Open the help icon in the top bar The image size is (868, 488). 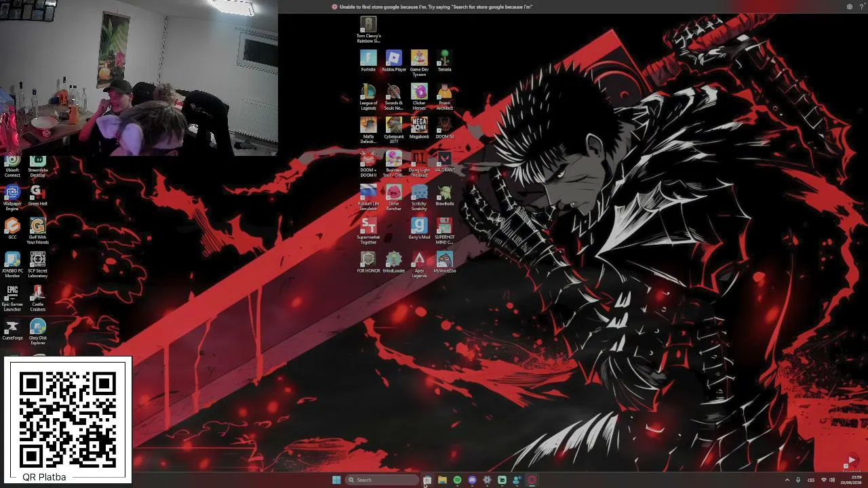click(862, 7)
